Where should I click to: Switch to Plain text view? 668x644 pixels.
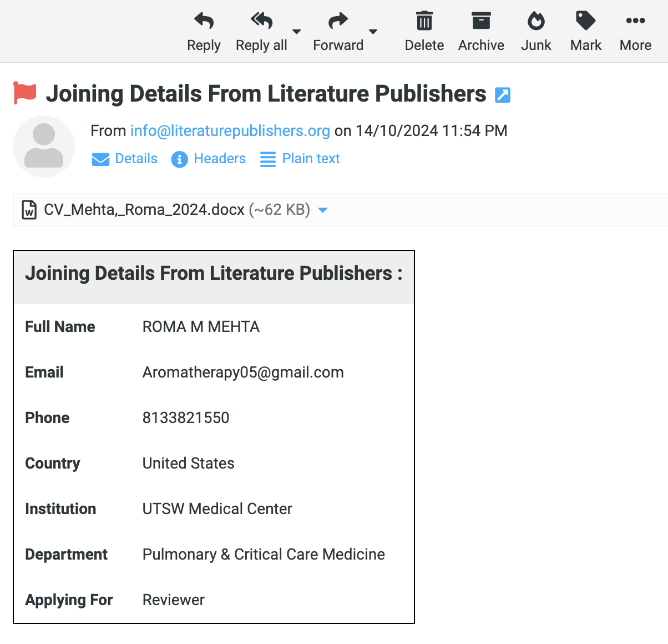point(300,159)
